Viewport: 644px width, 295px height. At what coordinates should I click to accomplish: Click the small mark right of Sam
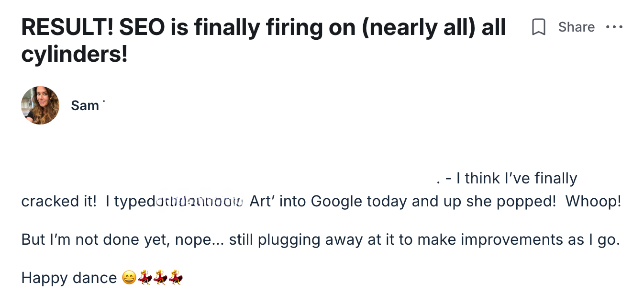103,102
